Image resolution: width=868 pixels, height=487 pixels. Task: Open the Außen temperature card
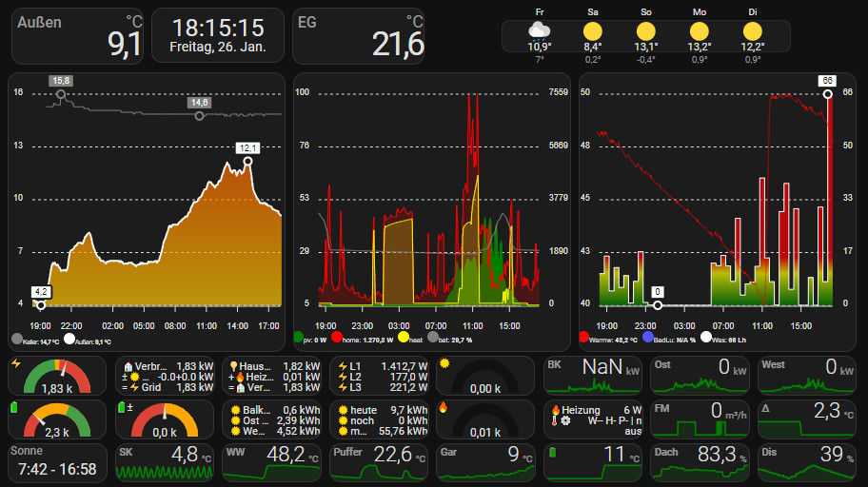coord(77,36)
